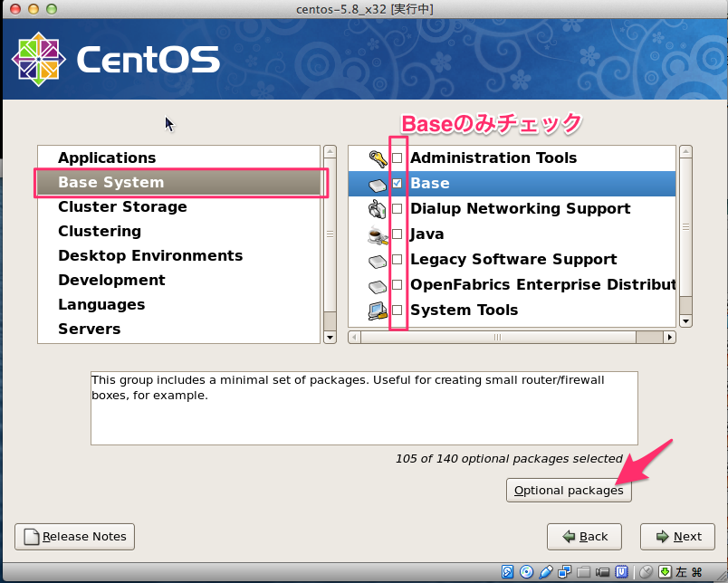Click the CentOS logo in the banner
The width and height of the screenshot is (728, 583).
(x=115, y=60)
